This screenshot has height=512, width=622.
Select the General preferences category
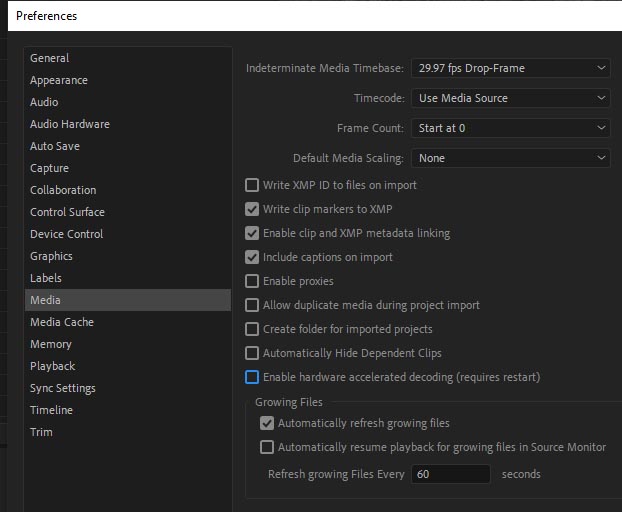click(49, 58)
